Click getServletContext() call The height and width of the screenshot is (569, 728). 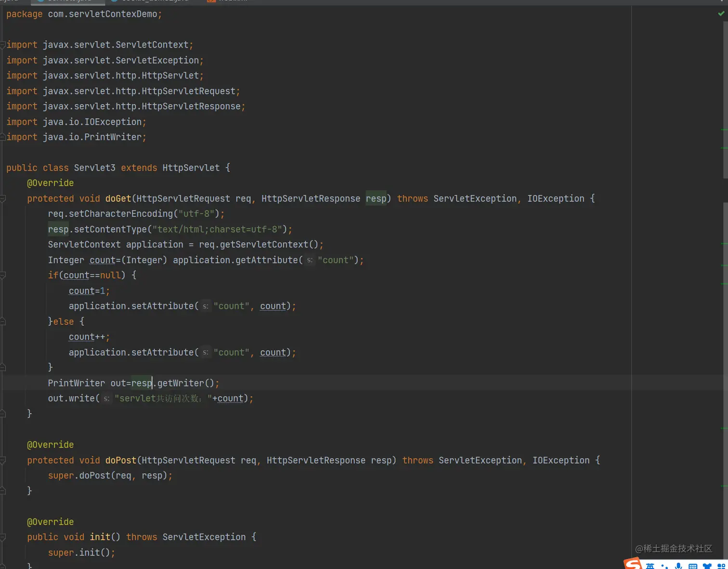tap(269, 245)
